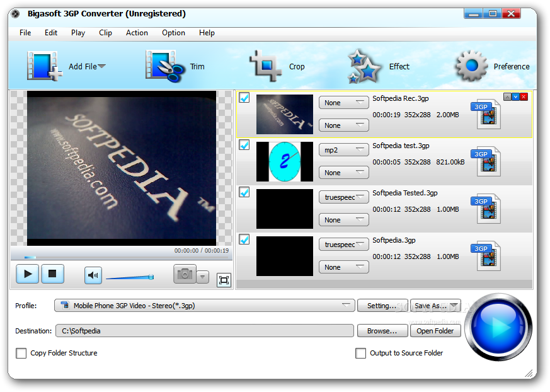550x392 pixels.
Task: Open the Crop tool
Action: (265, 66)
